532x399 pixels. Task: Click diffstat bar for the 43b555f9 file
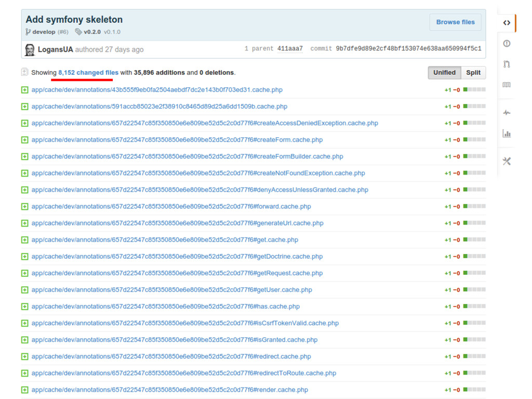click(474, 89)
